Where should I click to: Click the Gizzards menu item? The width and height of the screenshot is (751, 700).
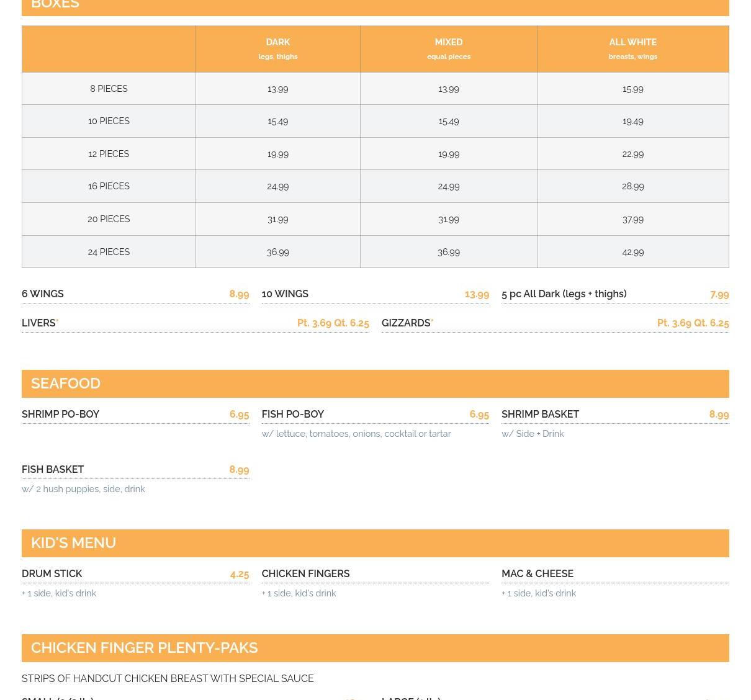tap(406, 323)
